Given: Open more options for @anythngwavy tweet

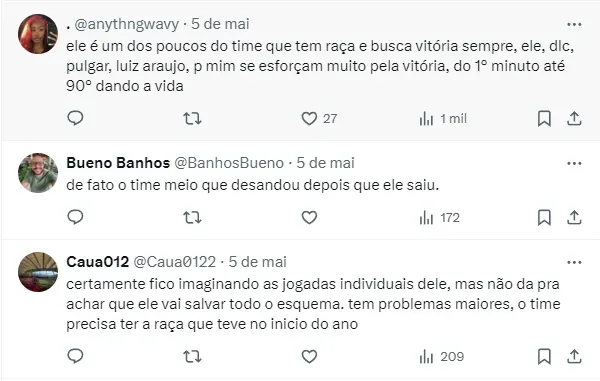Looking at the screenshot, I should coord(574,24).
